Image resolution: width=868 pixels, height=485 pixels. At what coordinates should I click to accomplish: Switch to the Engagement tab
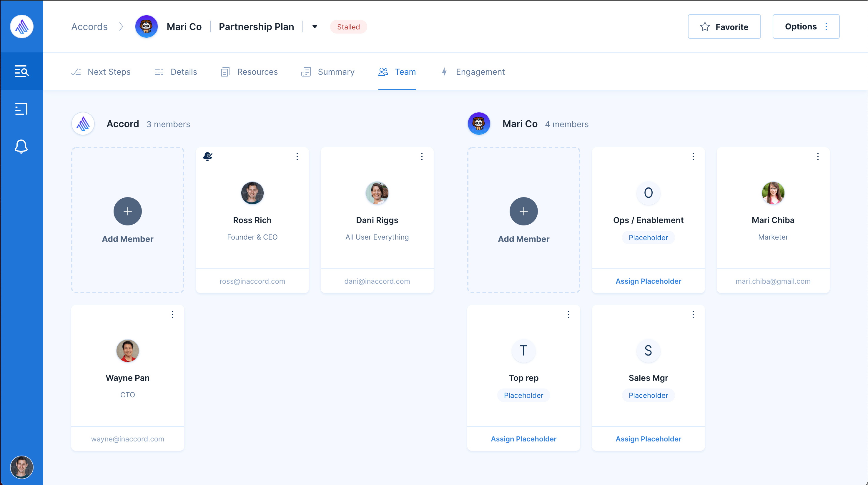point(473,72)
